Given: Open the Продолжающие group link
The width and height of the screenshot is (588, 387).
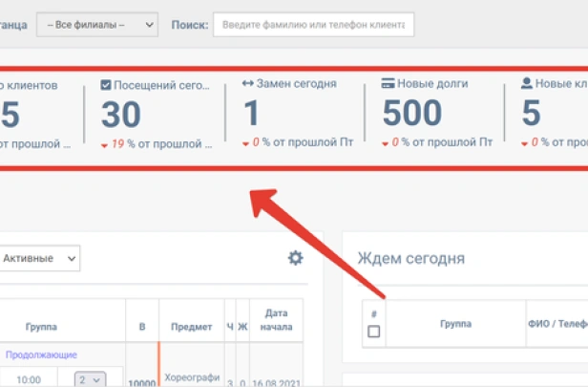Looking at the screenshot, I should 41,355.
